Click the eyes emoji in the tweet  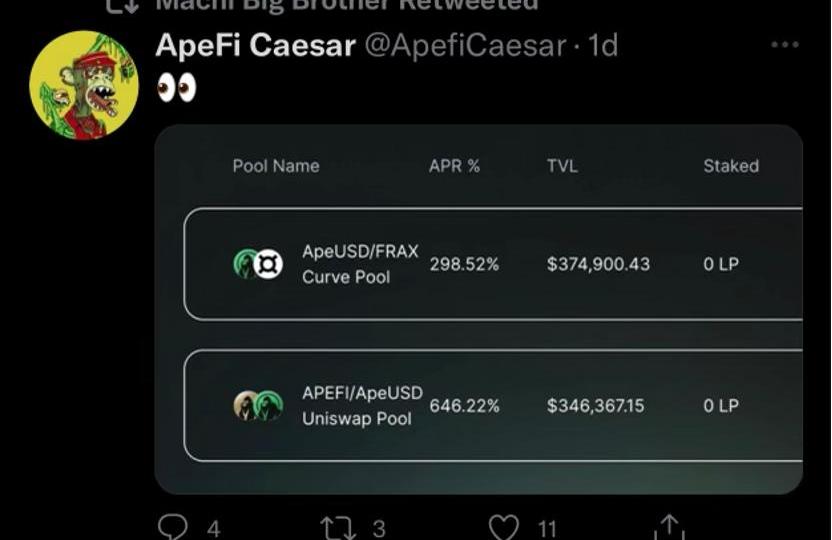(177, 89)
